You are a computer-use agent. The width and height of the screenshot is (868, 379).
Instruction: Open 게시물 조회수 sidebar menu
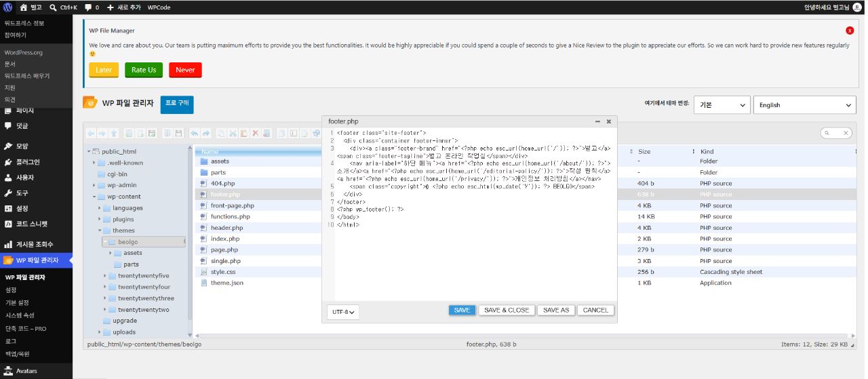click(36, 244)
